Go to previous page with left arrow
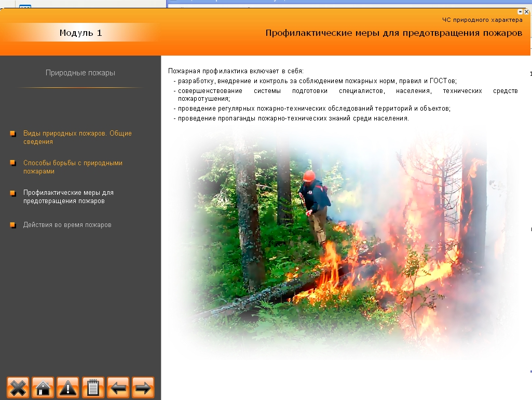Image resolution: width=532 pixels, height=400 pixels. coord(118,388)
